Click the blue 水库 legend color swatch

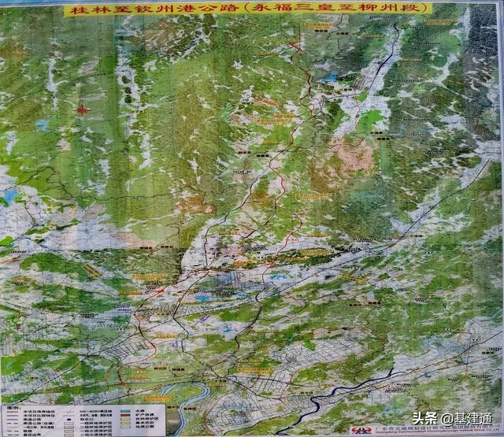tap(125, 411)
